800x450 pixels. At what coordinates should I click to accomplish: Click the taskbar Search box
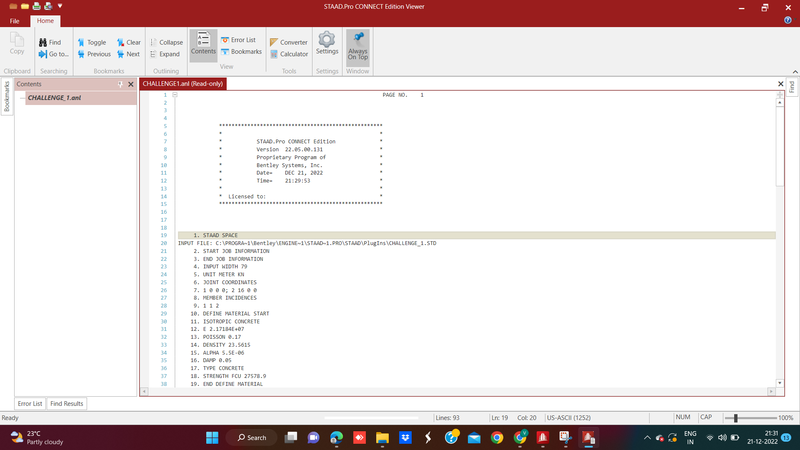[x=252, y=438]
